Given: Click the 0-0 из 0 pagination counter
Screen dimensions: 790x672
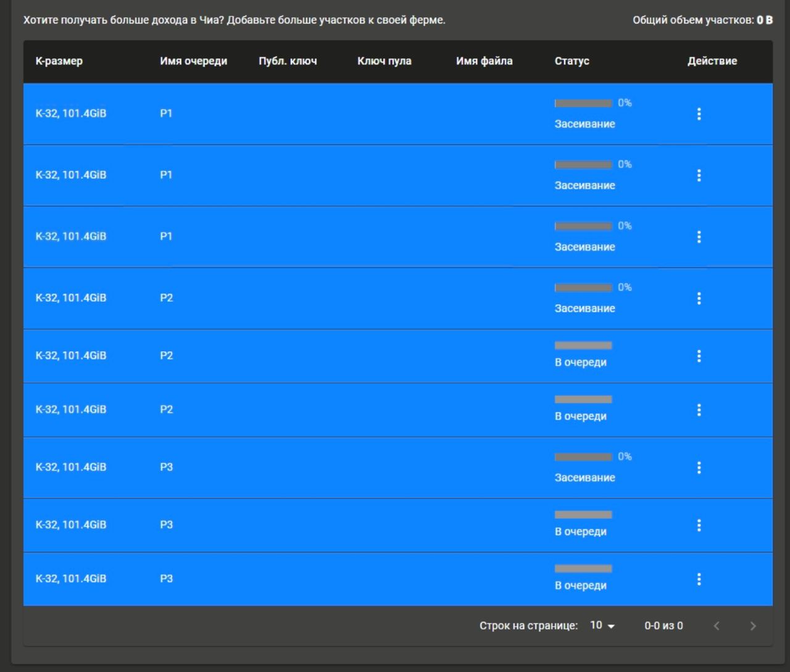Looking at the screenshot, I should pos(664,626).
